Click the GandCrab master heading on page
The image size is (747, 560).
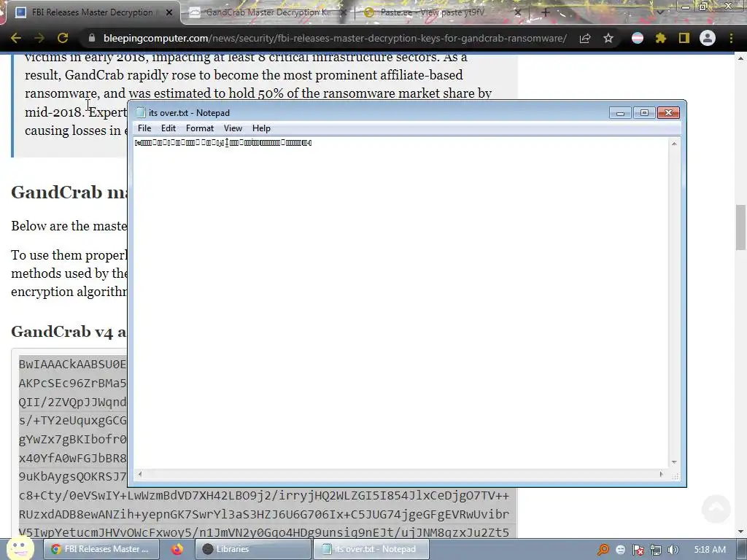pyautogui.click(x=69, y=192)
